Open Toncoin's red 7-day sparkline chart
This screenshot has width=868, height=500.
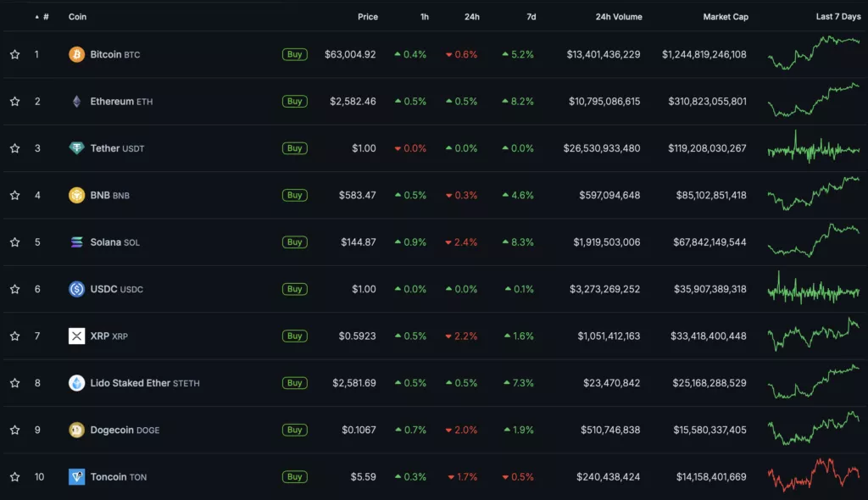(x=813, y=475)
